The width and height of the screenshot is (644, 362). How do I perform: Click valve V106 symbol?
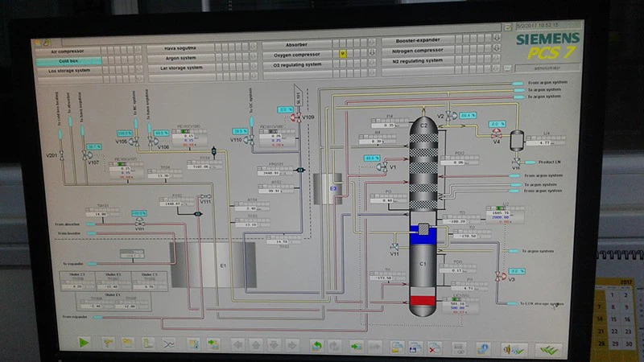tap(152, 142)
